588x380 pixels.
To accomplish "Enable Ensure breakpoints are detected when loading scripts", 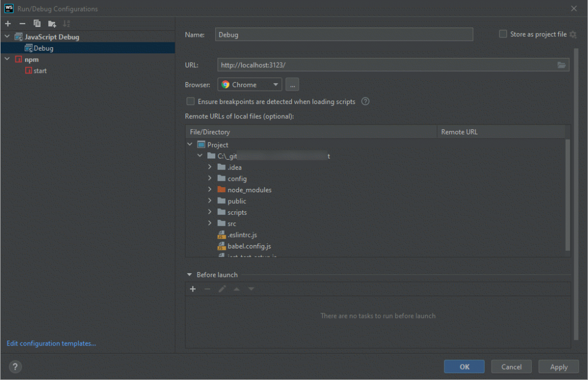I will click(190, 101).
